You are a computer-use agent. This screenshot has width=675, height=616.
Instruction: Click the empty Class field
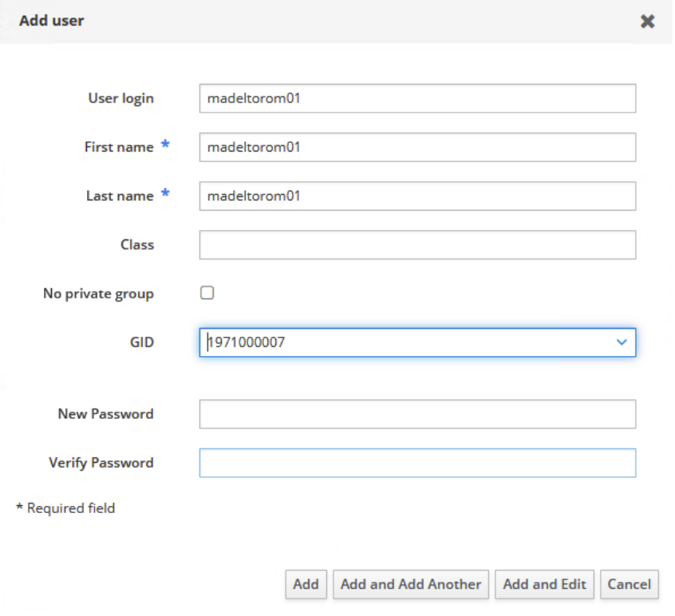416,245
